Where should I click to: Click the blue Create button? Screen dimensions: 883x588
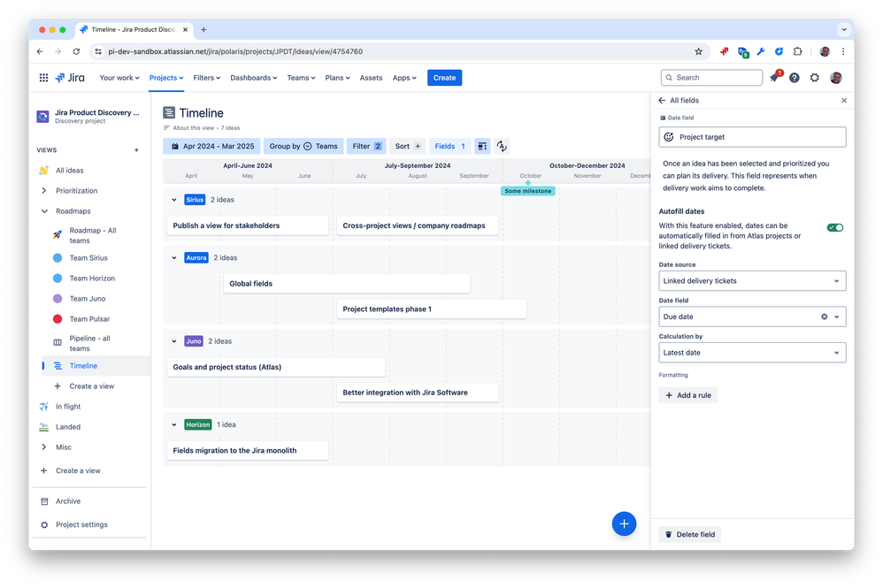tap(444, 78)
